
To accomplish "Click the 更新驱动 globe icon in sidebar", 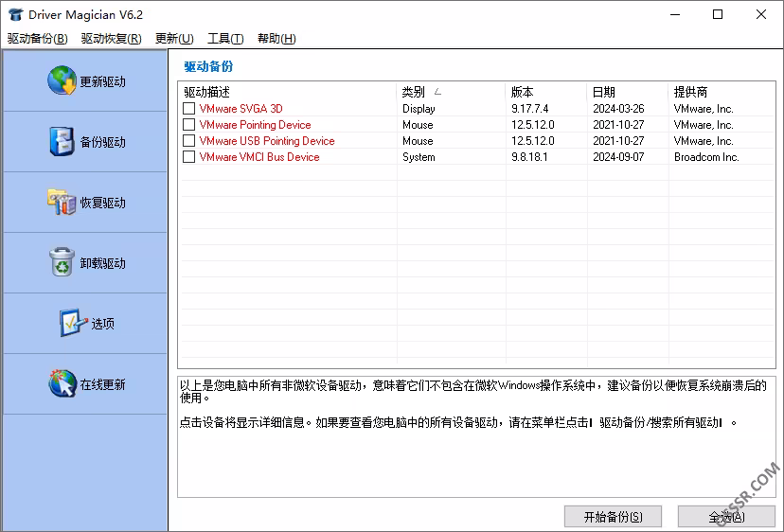I will [62, 80].
